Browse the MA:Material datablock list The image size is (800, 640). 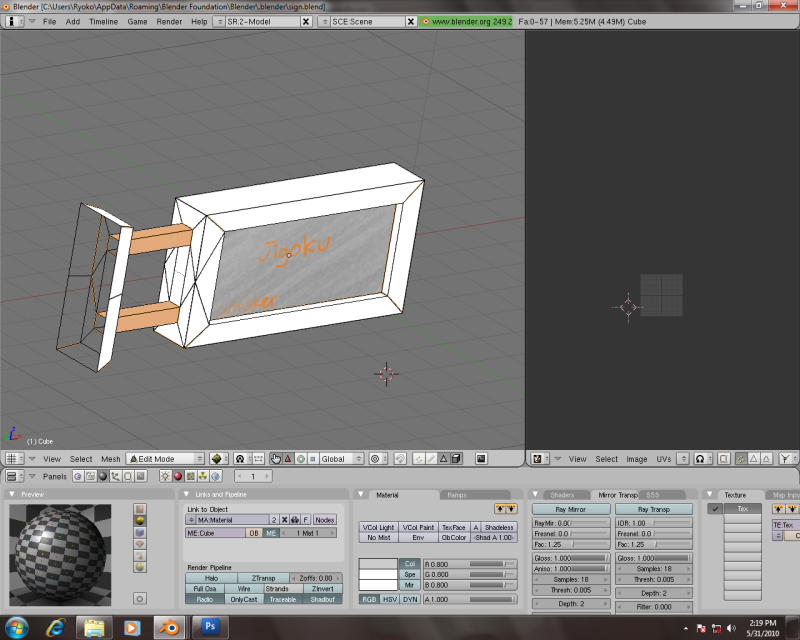191,520
